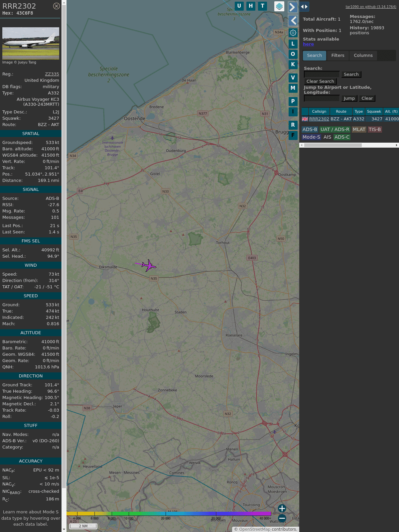Toggle the ADS-B source filter

point(310,129)
